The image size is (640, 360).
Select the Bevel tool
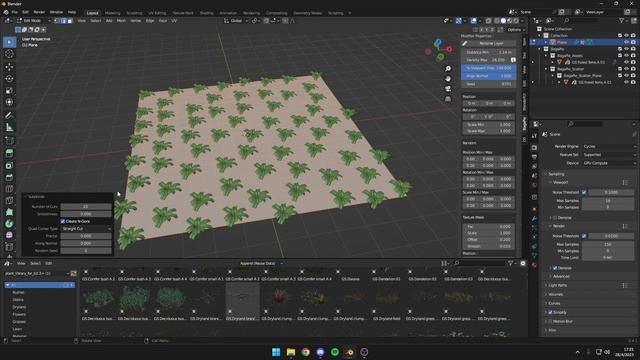pyautogui.click(x=9, y=177)
